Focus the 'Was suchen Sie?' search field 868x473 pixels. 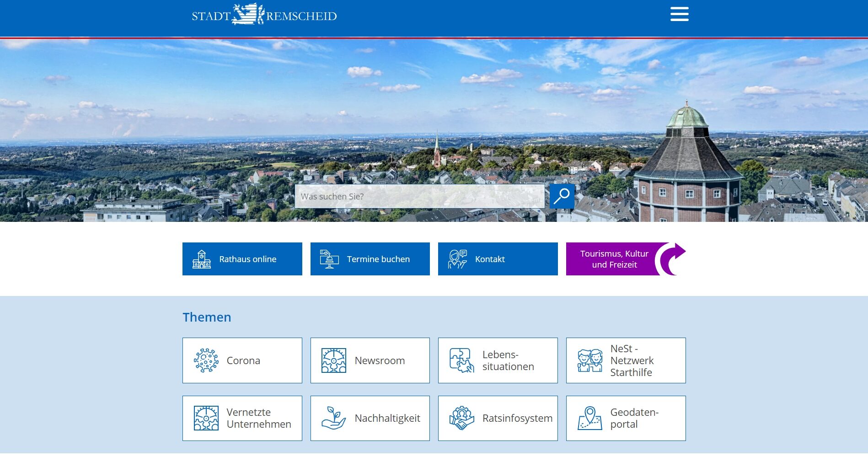pyautogui.click(x=419, y=196)
